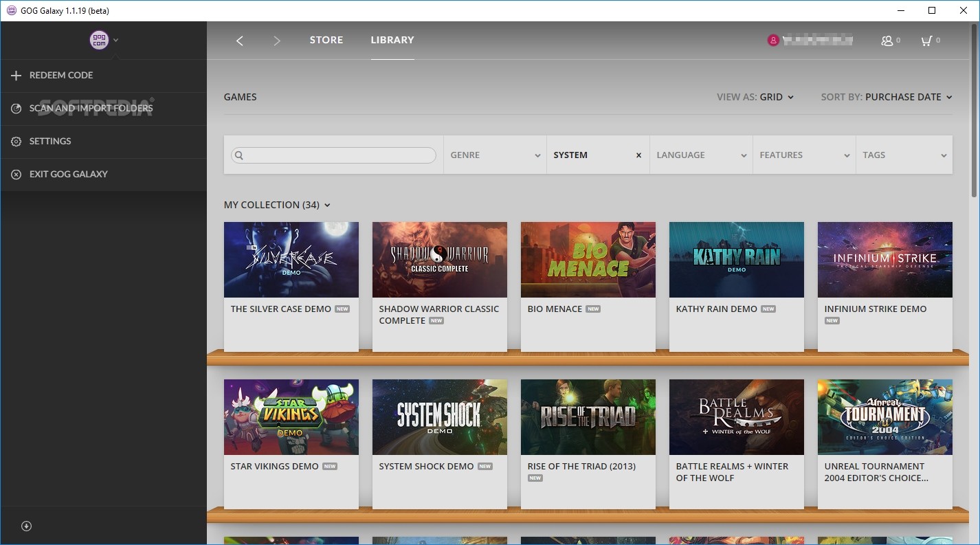This screenshot has width=980, height=545.
Task: Go forward with the right arrow
Action: pos(277,41)
